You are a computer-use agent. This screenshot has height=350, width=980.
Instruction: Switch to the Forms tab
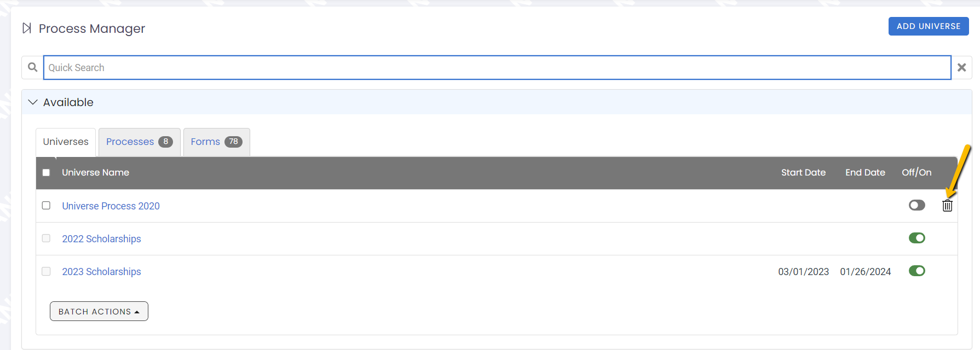217,142
